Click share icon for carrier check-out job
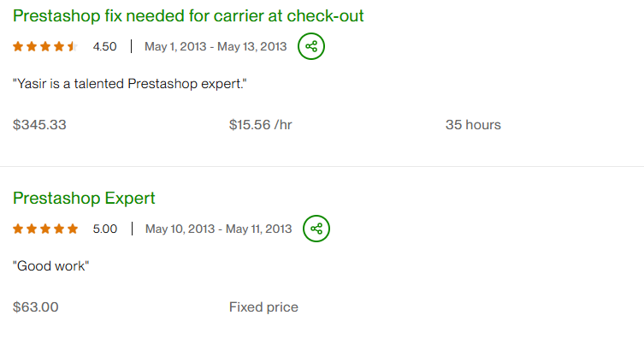644x345 pixels. 311,46
